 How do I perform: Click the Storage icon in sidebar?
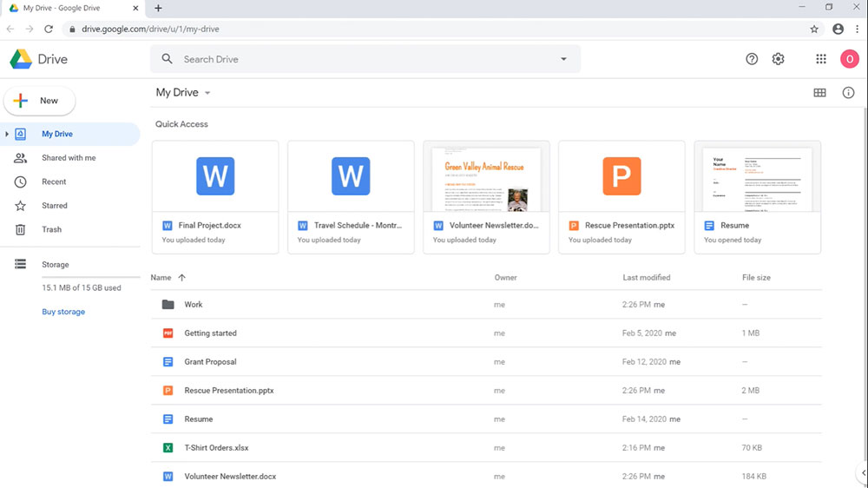21,264
